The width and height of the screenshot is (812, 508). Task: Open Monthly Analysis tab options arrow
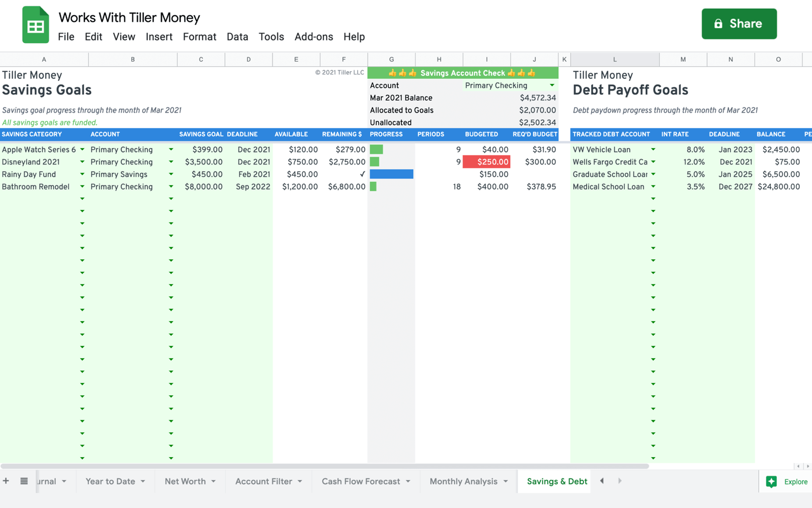[x=505, y=481]
